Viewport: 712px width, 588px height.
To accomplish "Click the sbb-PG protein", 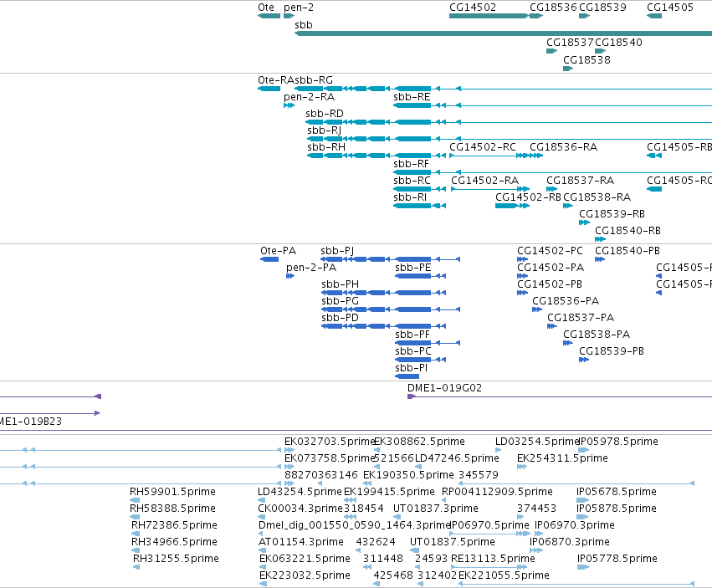I will [x=391, y=309].
